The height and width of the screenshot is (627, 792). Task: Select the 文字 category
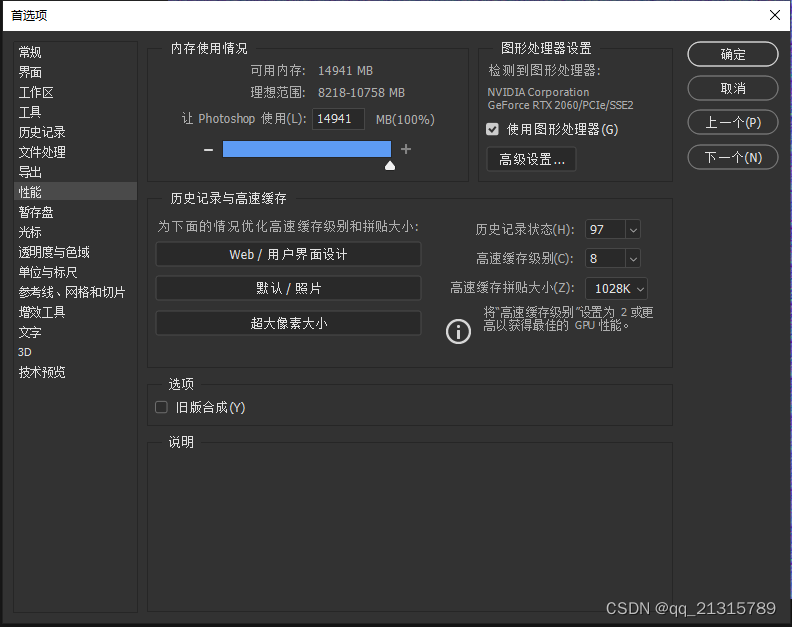coord(75,332)
